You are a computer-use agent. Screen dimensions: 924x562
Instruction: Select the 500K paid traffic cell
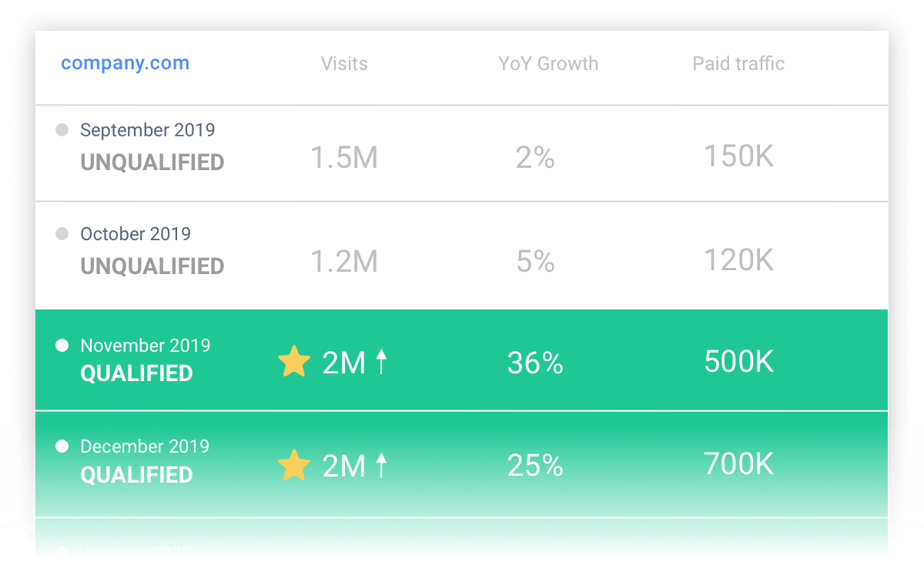738,362
